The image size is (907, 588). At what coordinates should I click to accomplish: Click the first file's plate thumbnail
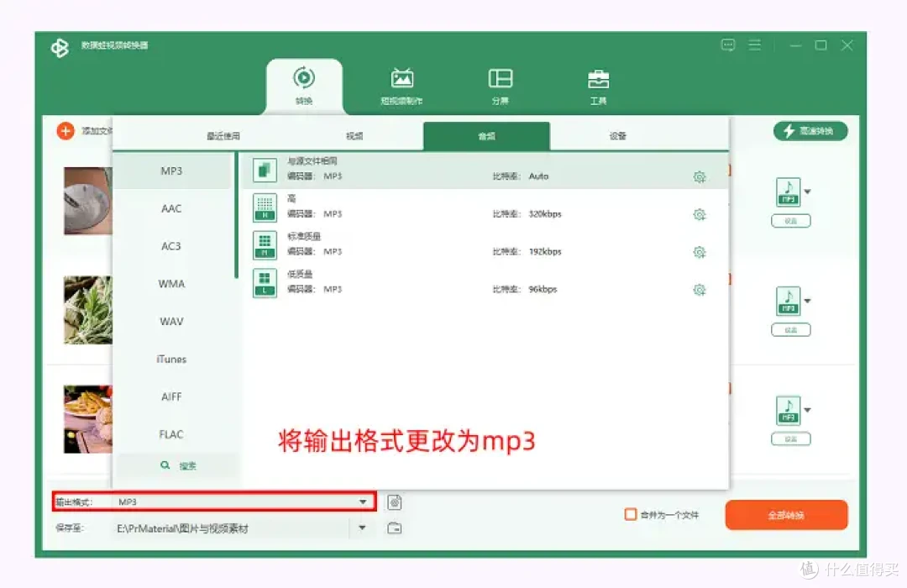(88, 201)
